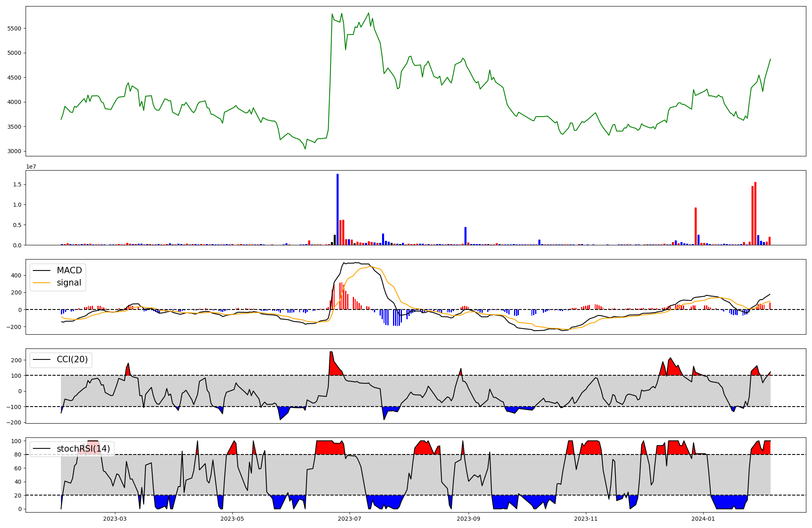Click the tallest blue volume bar
812x528 pixels.
(337, 210)
